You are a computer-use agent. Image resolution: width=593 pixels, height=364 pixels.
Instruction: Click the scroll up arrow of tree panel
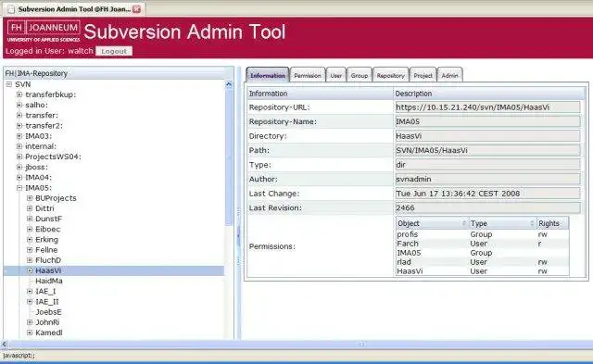coord(229,84)
